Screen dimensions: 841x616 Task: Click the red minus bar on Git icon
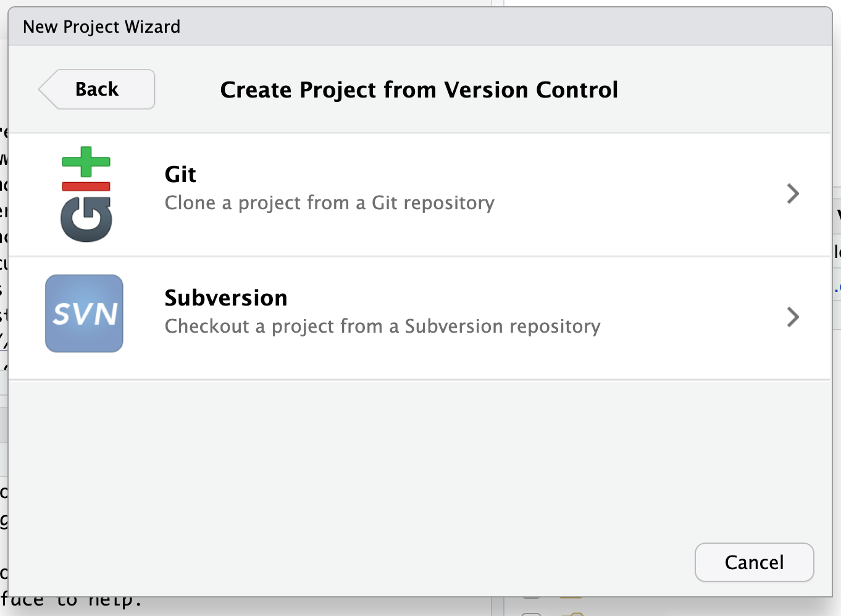pos(86,186)
